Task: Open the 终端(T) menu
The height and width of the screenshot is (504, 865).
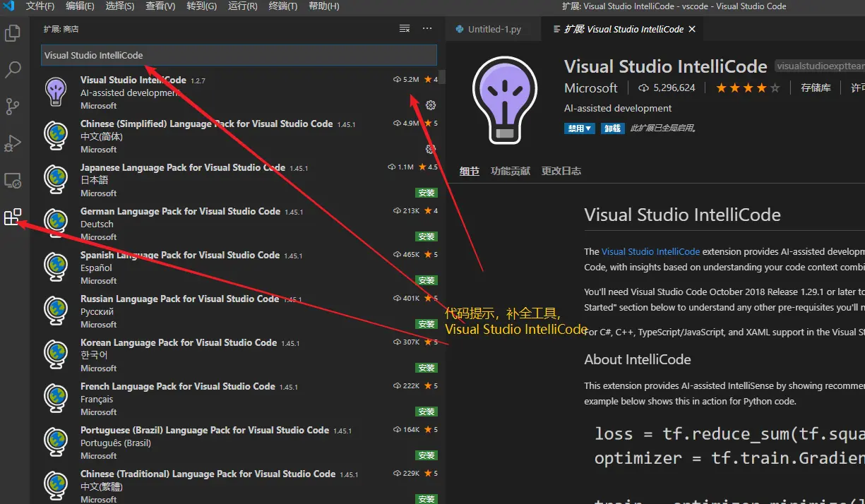Action: [283, 6]
